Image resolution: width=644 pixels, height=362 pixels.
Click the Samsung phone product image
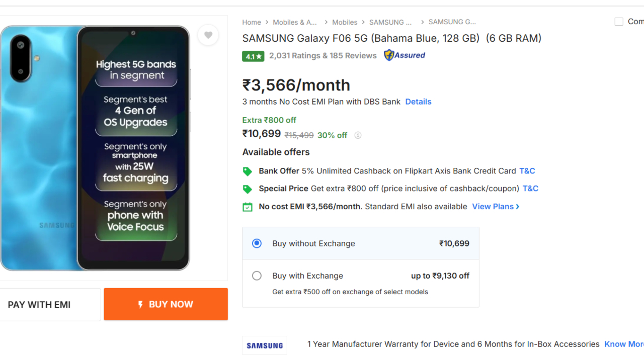[x=96, y=148]
